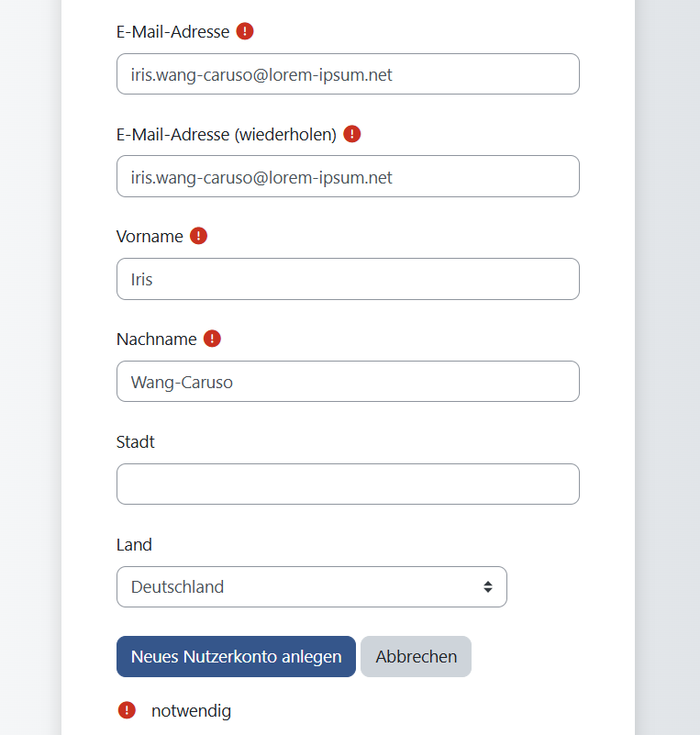
Task: Click the E-Mail-Adresse (wiederholen) field
Action: coord(348,176)
